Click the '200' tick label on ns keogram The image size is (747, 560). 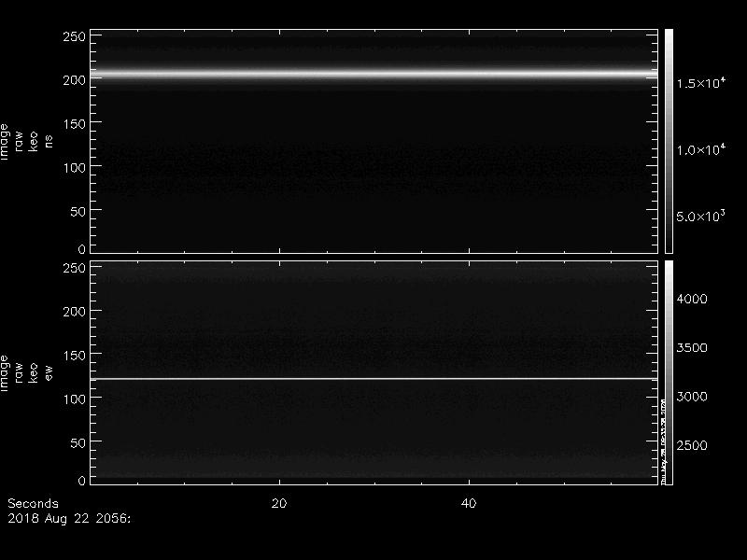coord(75,80)
